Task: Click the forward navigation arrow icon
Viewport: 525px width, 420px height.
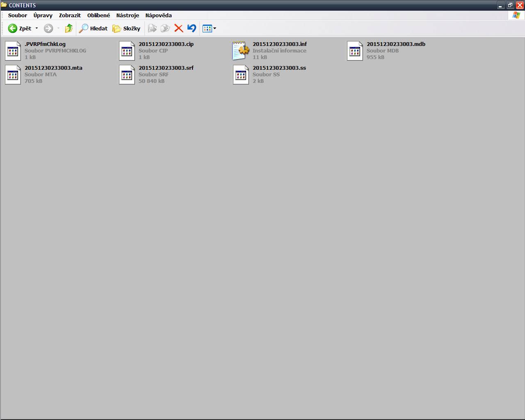Action: click(x=48, y=28)
